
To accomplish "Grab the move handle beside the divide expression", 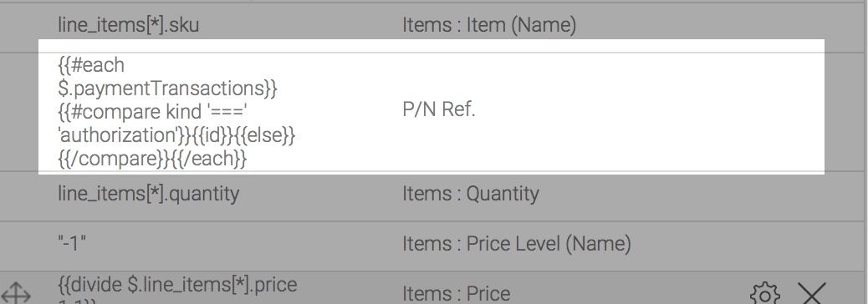I will (17, 293).
